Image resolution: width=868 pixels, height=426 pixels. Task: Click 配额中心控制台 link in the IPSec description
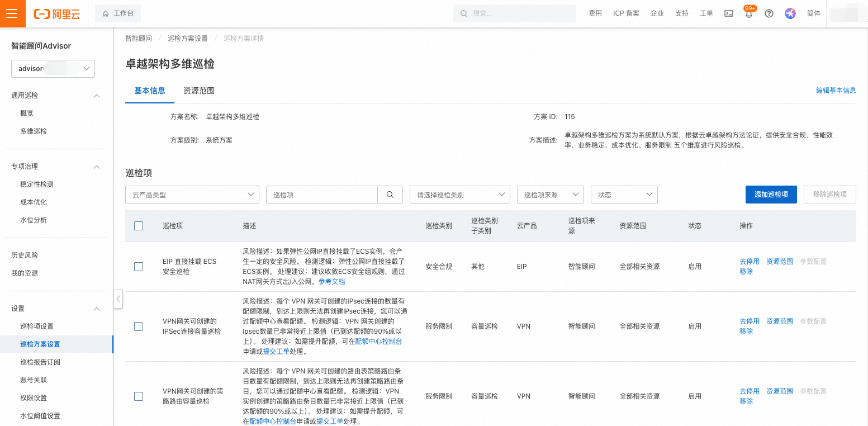coord(378,342)
